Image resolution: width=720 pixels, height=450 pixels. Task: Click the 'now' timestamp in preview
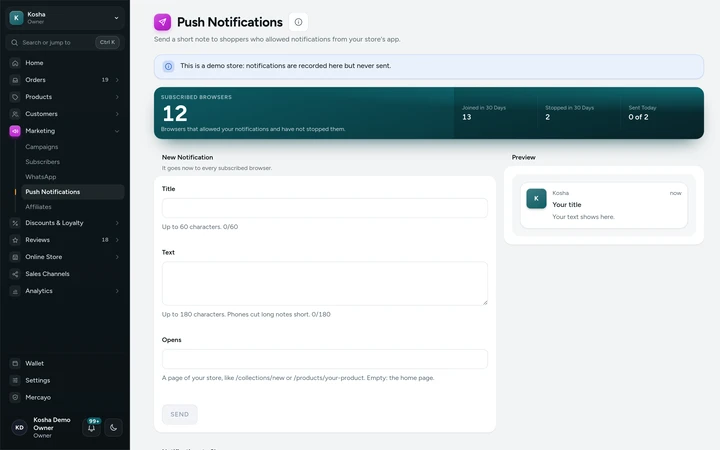675,193
